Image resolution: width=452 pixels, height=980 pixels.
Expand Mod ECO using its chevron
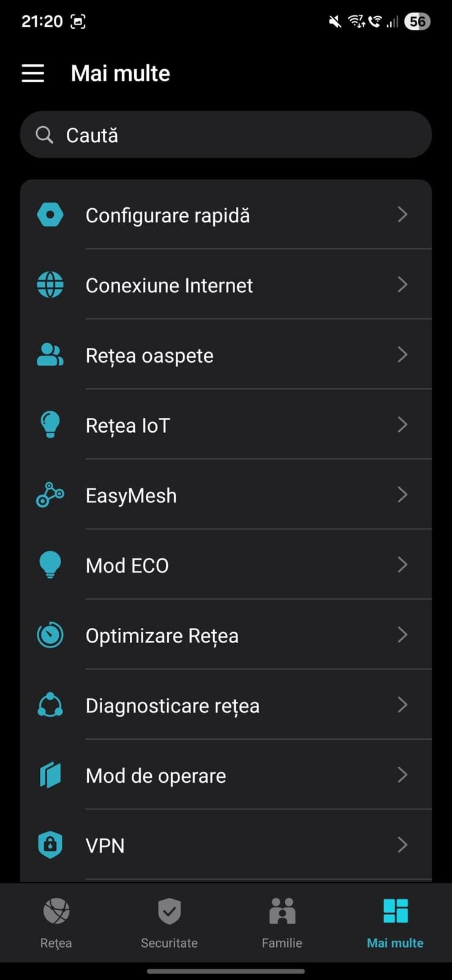pos(402,565)
